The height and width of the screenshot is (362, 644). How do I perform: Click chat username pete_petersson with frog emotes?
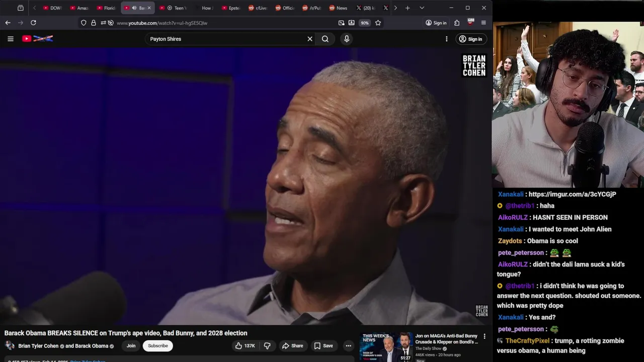point(521,252)
